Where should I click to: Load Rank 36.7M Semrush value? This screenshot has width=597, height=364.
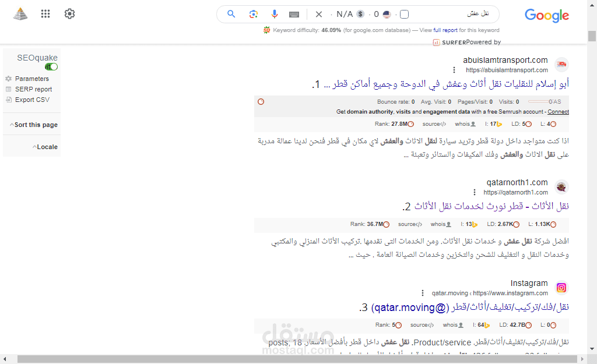(370, 224)
